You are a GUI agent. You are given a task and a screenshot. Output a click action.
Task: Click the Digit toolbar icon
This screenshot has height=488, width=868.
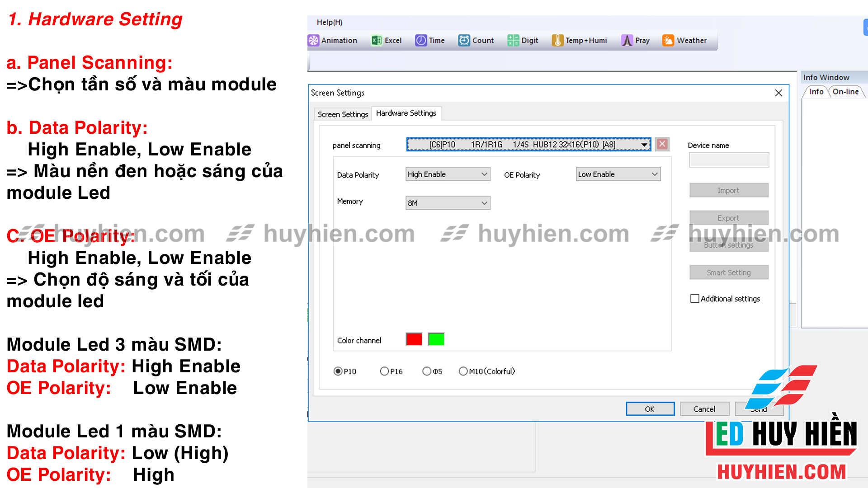coord(513,41)
